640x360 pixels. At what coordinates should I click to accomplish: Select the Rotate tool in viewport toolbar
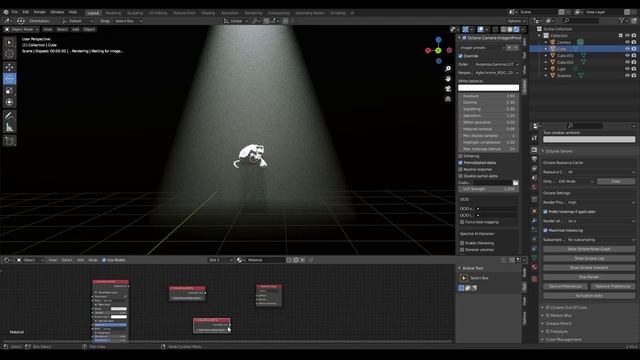click(x=9, y=79)
